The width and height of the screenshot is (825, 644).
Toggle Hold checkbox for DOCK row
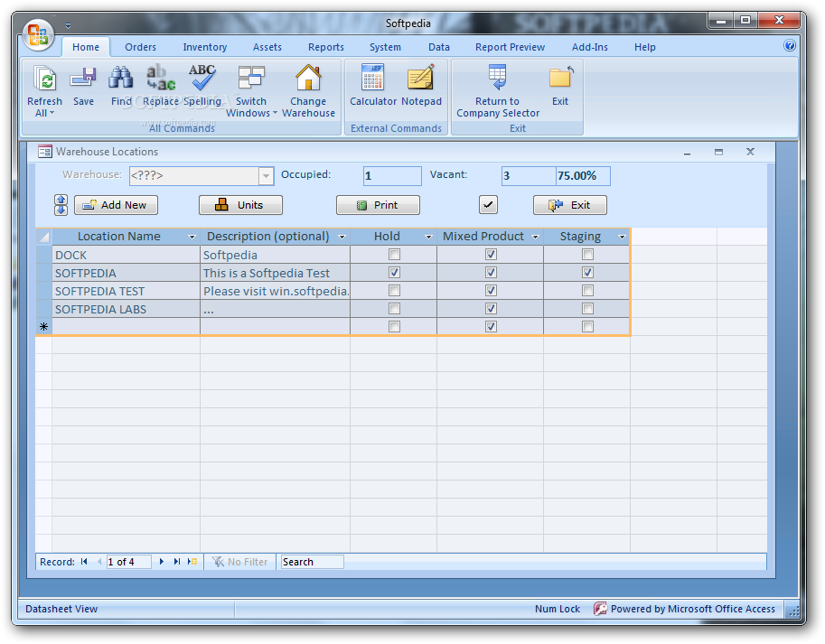click(394, 255)
